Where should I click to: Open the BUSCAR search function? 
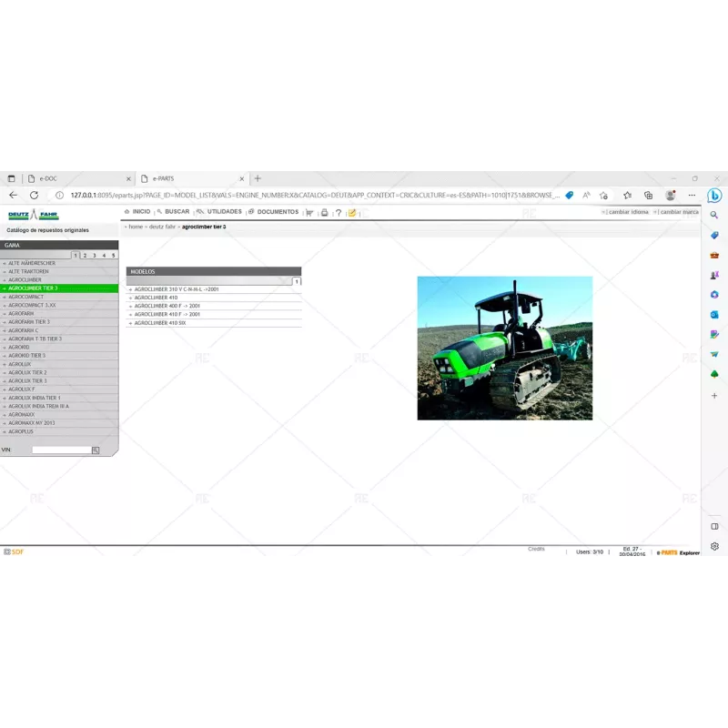coord(175,211)
